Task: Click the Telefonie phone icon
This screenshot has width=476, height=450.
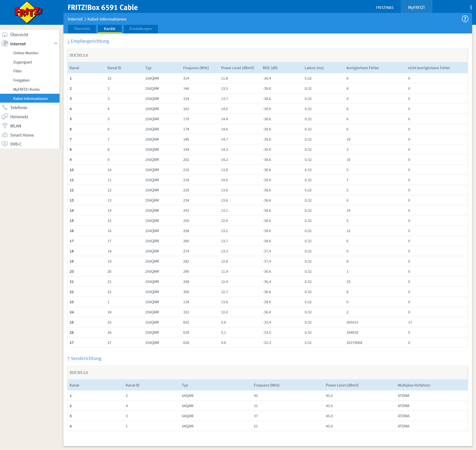Action: click(5, 107)
